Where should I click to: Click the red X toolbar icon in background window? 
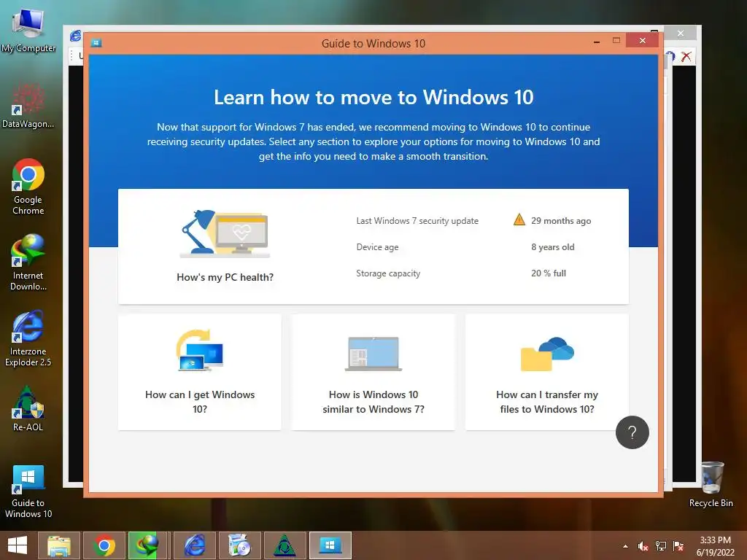pyautogui.click(x=686, y=57)
